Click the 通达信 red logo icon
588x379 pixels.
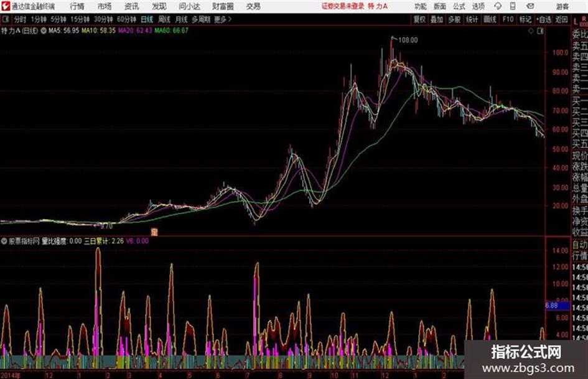[x=6, y=6]
